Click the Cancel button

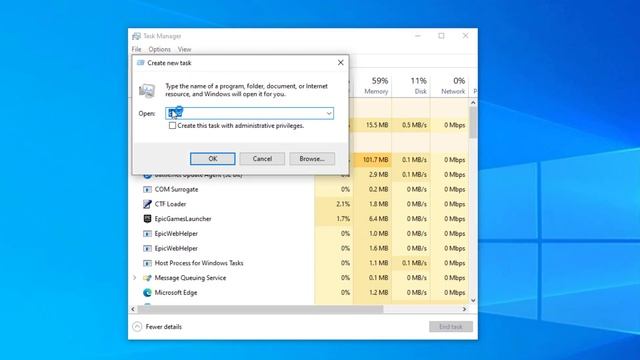click(262, 159)
